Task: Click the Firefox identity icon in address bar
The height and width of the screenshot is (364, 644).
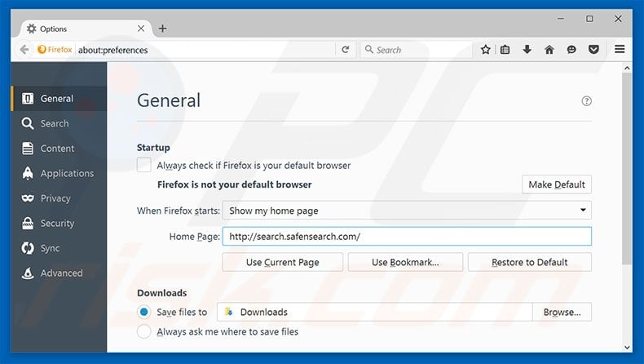Action: tap(55, 50)
